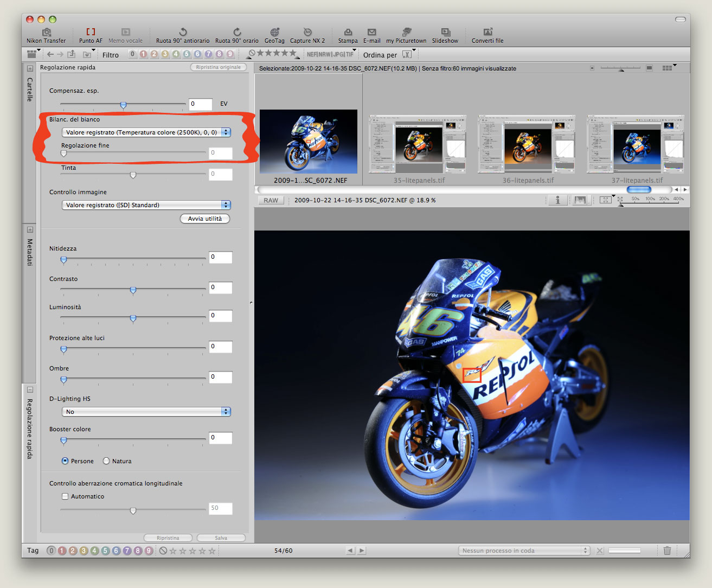Go forward with the right arrow navigation icon
Viewport: 712px width, 588px height.
click(60, 54)
